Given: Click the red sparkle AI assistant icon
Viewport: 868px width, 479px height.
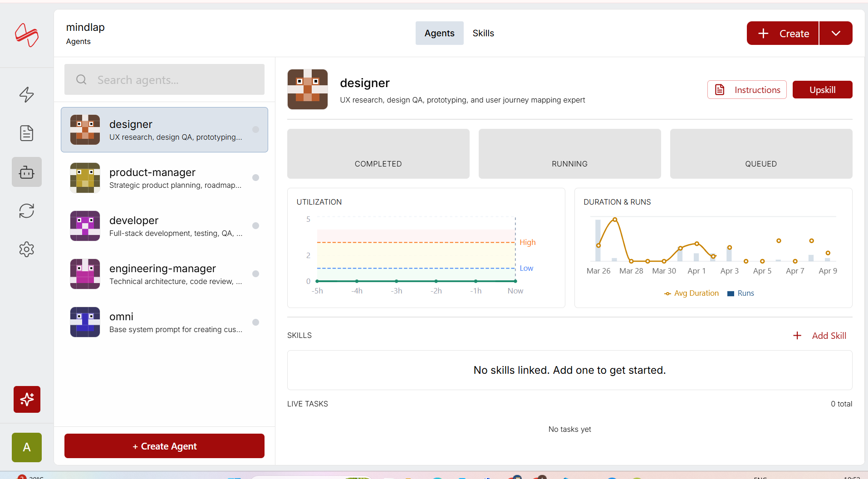Looking at the screenshot, I should 27,399.
